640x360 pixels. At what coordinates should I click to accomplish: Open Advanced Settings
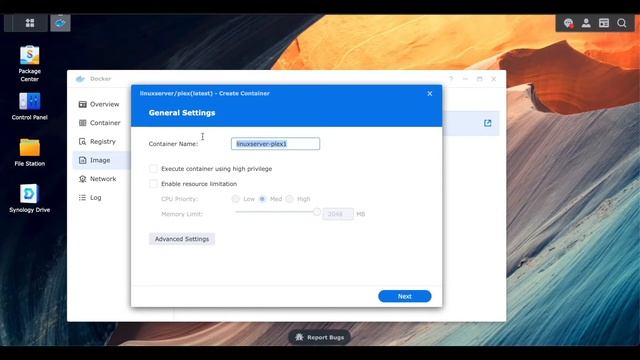182,239
